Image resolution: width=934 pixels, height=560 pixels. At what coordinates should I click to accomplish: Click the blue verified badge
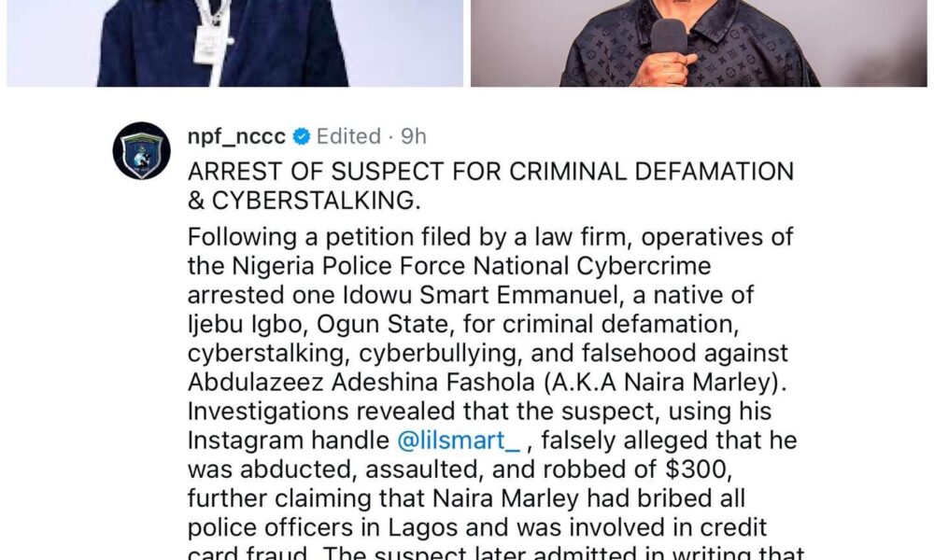(301, 137)
